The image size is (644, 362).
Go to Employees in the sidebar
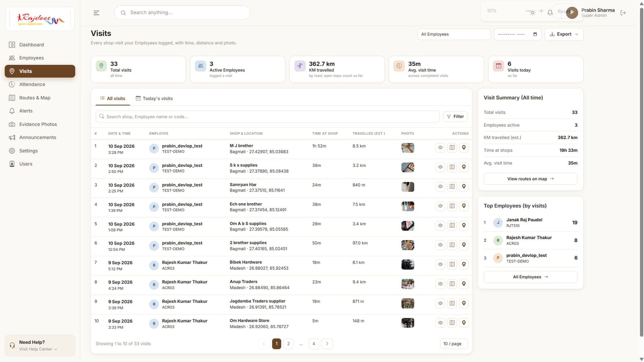(x=40, y=58)
